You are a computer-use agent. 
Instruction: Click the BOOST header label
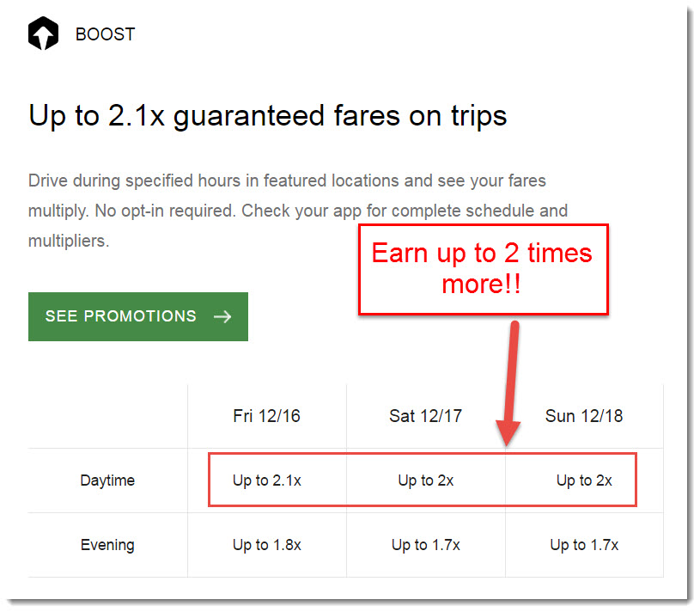[x=105, y=34]
